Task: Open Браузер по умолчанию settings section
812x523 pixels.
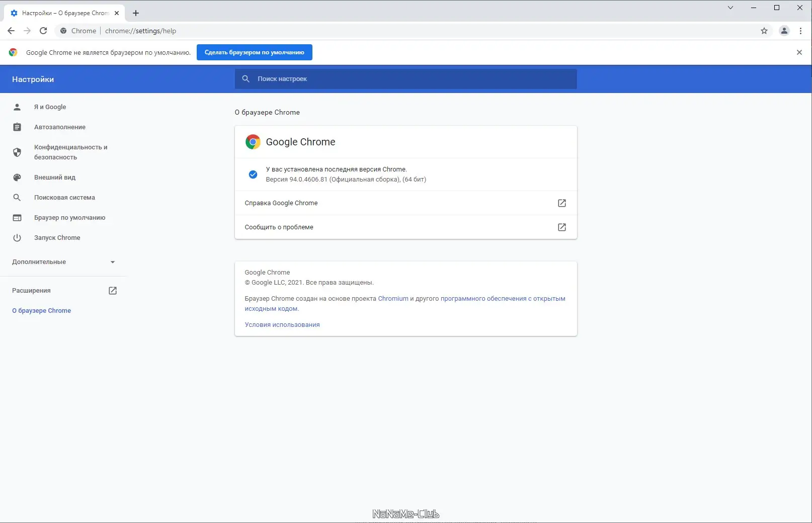Action: click(x=70, y=218)
